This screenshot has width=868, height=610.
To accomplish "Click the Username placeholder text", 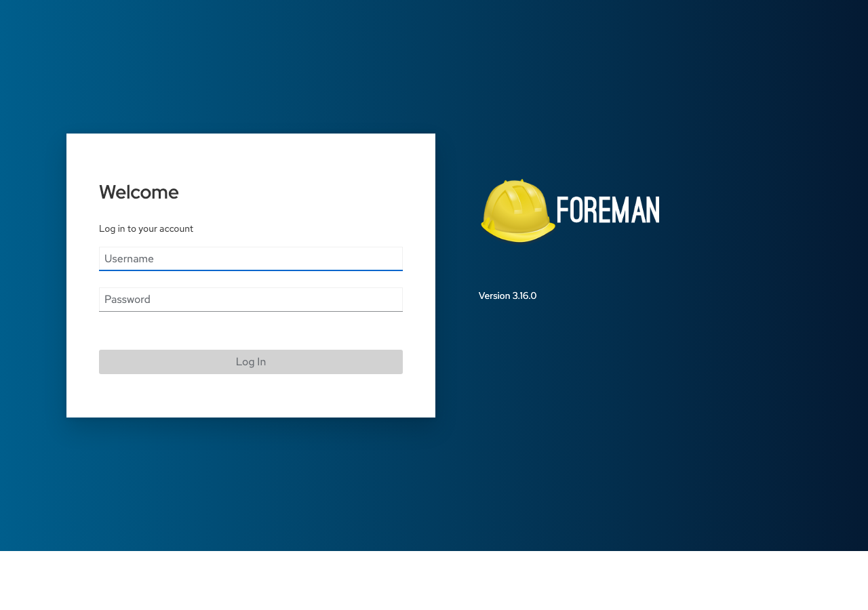I will pyautogui.click(x=130, y=258).
